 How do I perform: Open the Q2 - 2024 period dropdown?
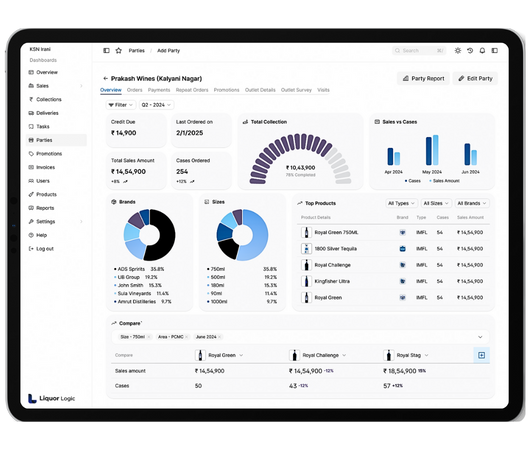[156, 105]
